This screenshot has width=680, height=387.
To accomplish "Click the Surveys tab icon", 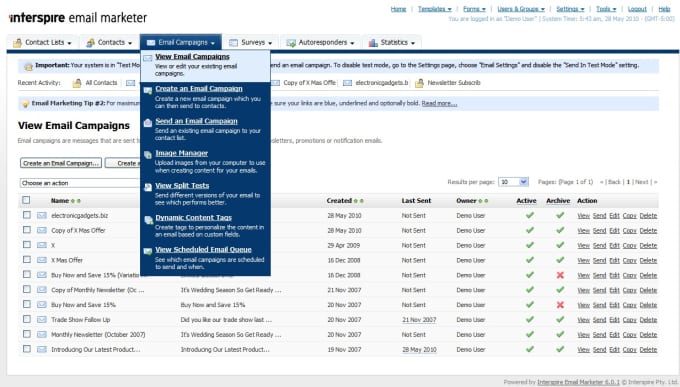I will tap(233, 43).
